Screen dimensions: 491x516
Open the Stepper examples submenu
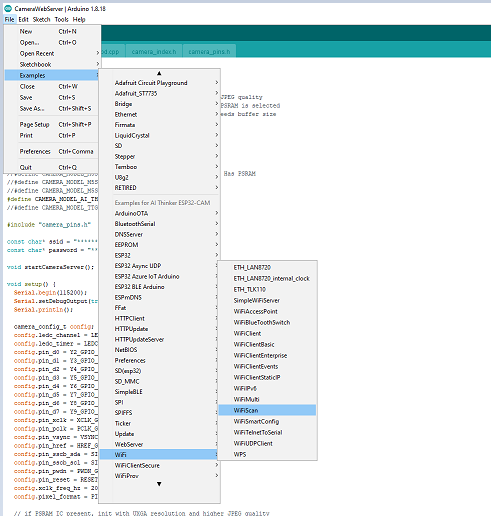click(x=160, y=156)
